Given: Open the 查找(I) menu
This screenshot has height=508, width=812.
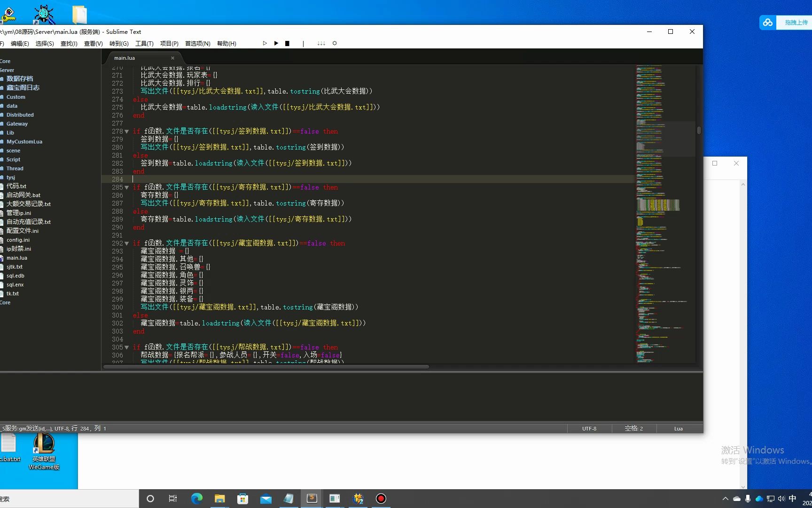Looking at the screenshot, I should [x=69, y=43].
